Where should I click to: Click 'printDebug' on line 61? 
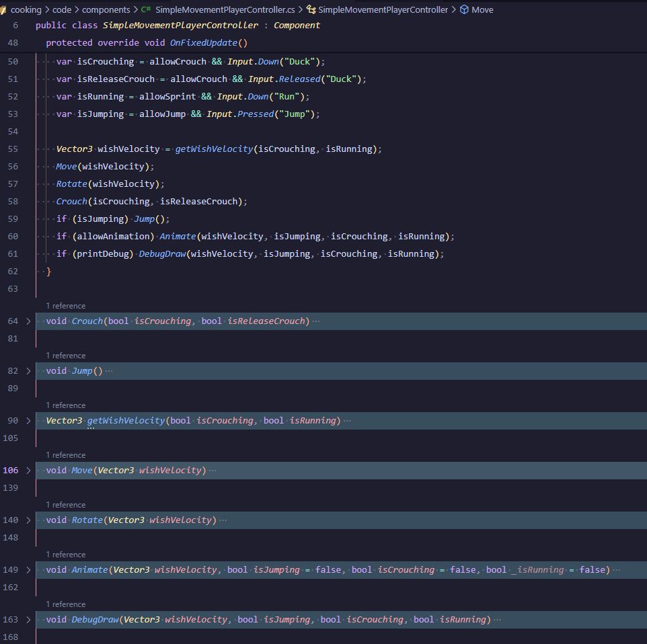click(103, 253)
